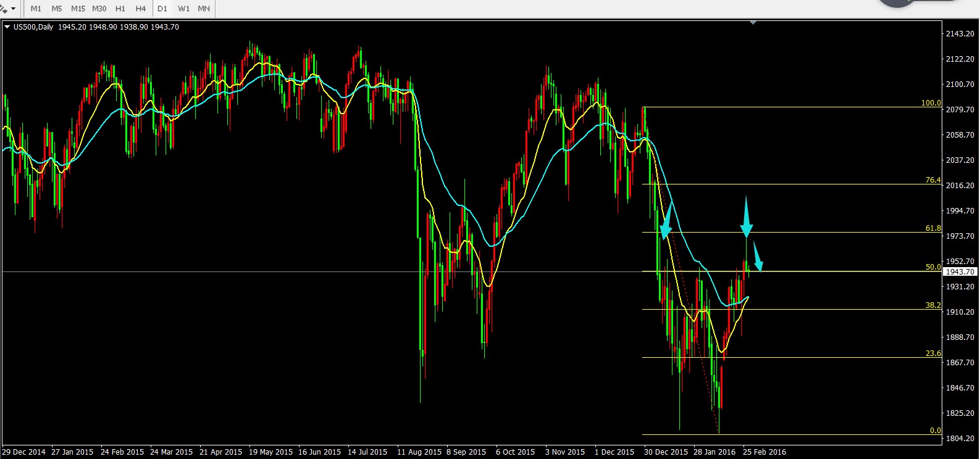Select the M15 timeframe
This screenshot has width=980, height=459.
click(78, 9)
